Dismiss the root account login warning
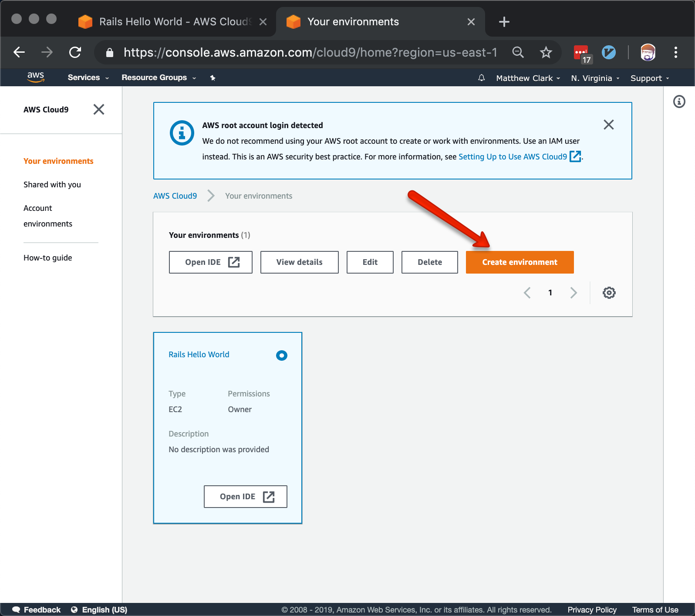Screen dimensions: 695x616 608,125
